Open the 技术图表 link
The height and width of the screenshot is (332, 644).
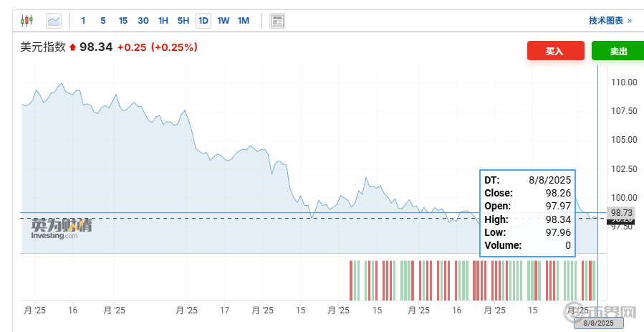click(x=605, y=21)
